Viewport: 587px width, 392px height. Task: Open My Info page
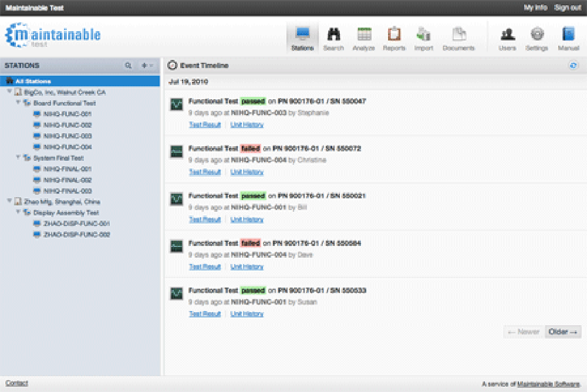pyautogui.click(x=535, y=8)
